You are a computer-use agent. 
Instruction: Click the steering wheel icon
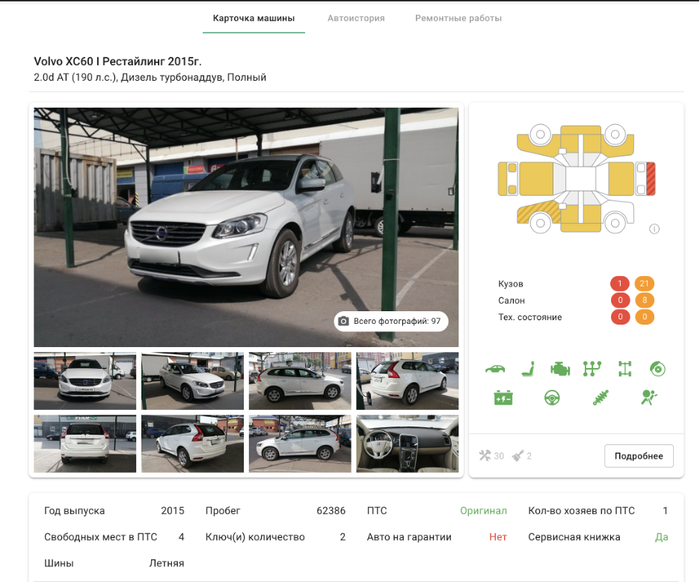coord(552,397)
